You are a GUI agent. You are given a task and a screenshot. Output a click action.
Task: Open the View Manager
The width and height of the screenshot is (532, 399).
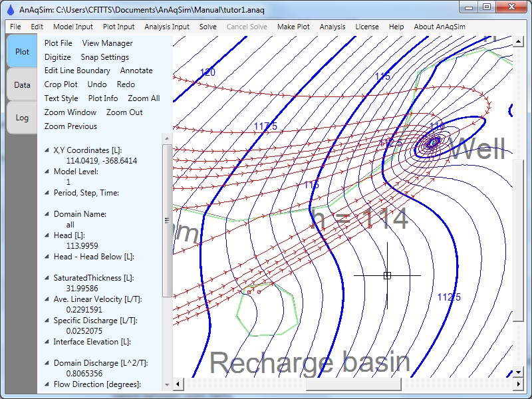pos(107,43)
